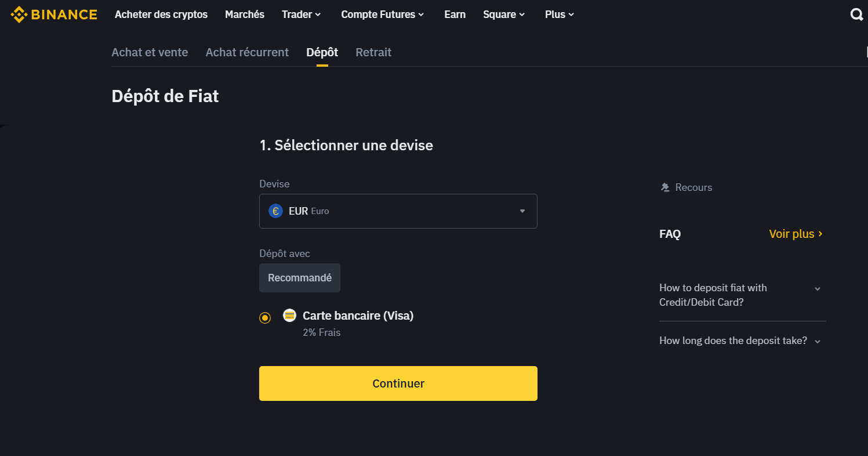The width and height of the screenshot is (868, 456).
Task: Open the Square dropdown menu
Action: tap(503, 15)
